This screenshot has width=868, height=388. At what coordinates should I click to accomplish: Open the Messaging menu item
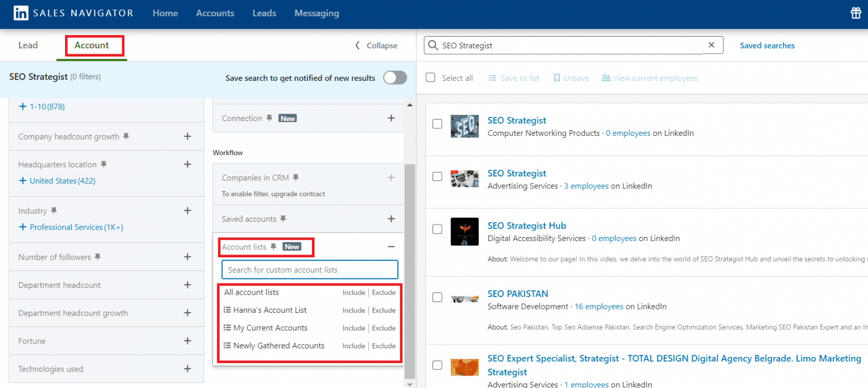click(x=316, y=12)
